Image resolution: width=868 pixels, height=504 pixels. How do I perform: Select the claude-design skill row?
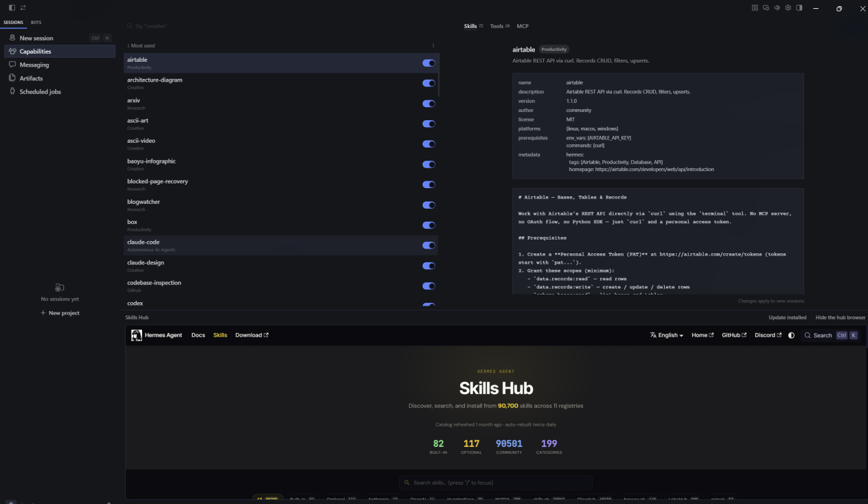tap(281, 266)
